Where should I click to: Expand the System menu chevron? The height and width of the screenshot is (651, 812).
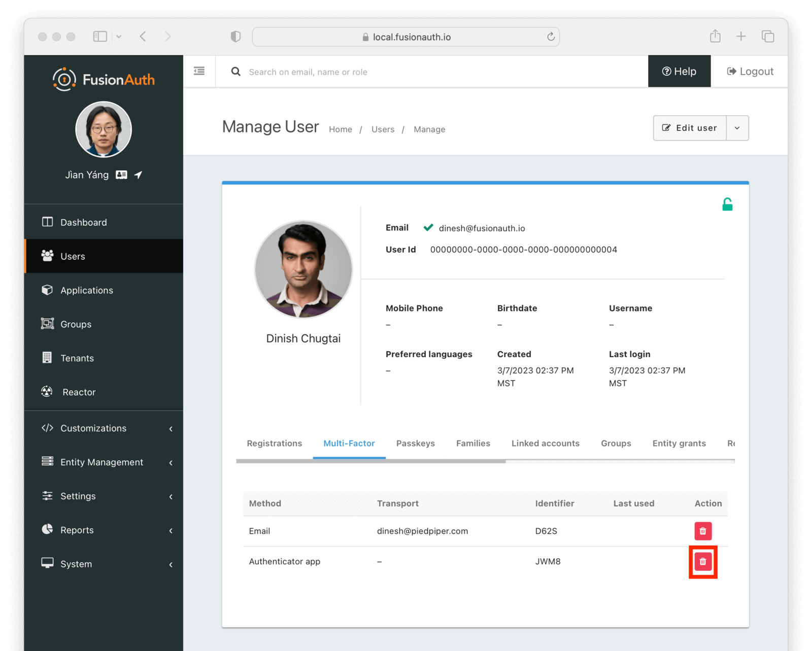click(171, 565)
